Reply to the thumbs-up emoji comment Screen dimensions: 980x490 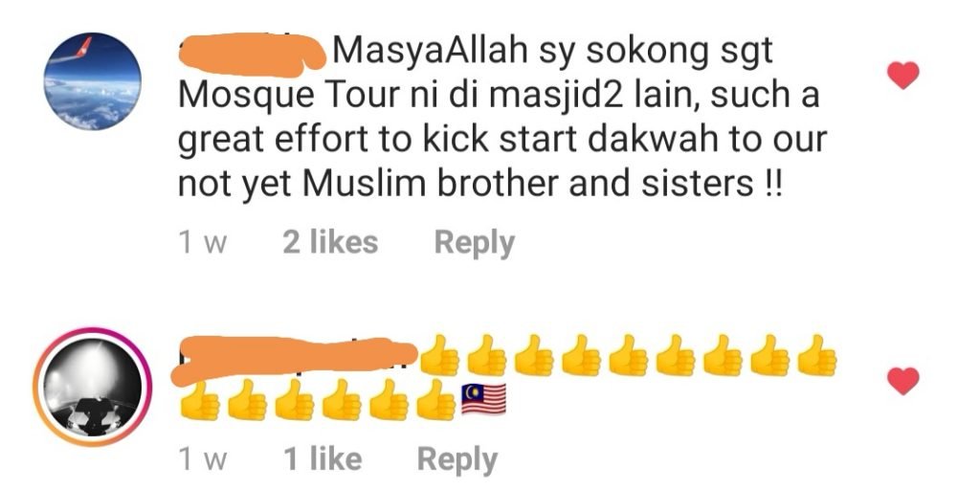457,460
